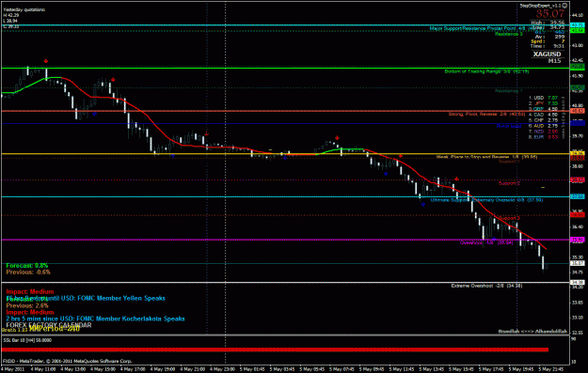Select the 4. CAD 4.50 currency strength row
The height and width of the screenshot is (373, 588).
coord(544,115)
